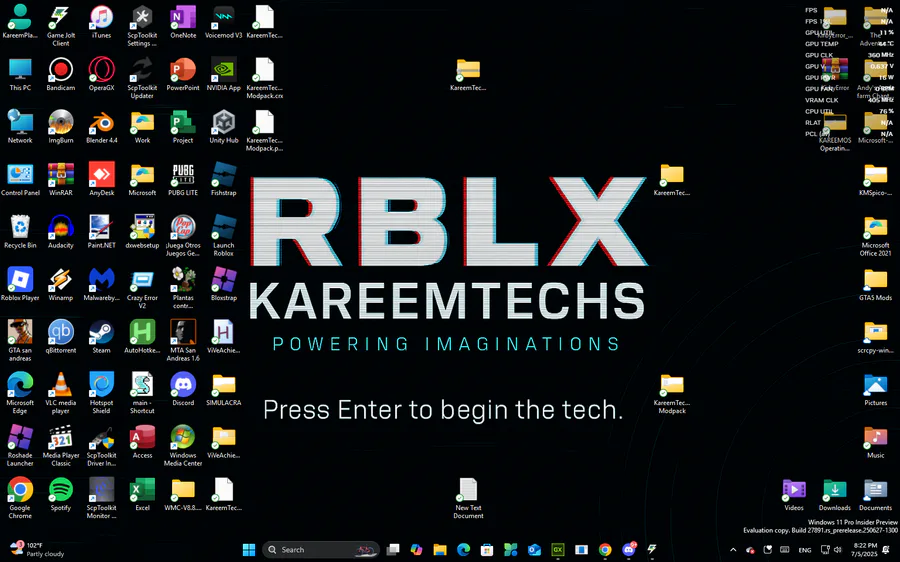Open the MTA San Andreas 1.6 shortcut
900x562 pixels.
tap(183, 341)
